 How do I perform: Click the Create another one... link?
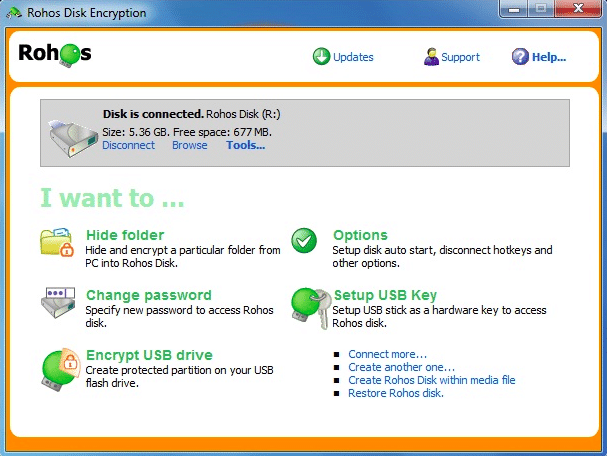(401, 367)
